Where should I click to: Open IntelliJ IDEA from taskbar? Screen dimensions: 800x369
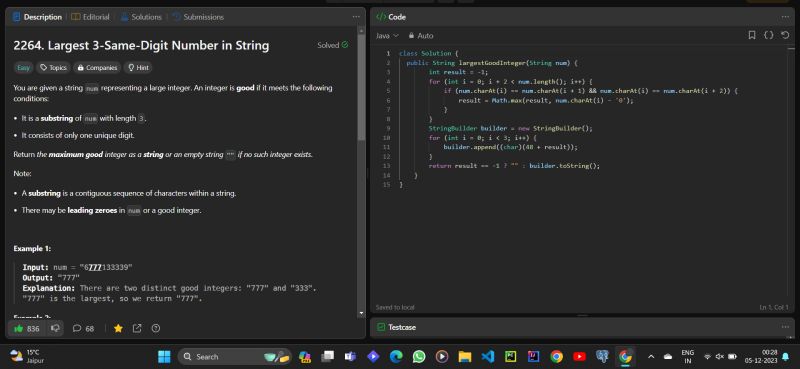(534, 356)
